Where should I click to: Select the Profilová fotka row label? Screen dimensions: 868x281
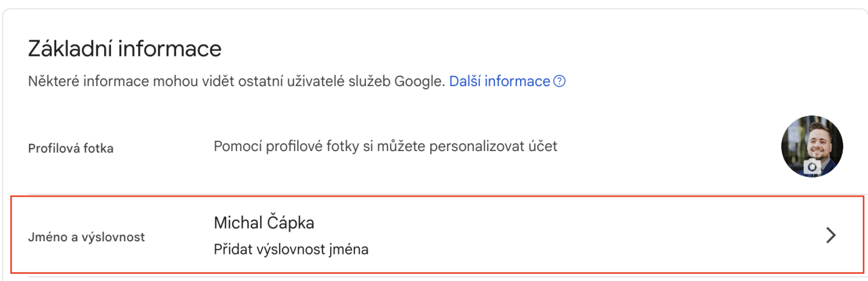pyautogui.click(x=71, y=148)
